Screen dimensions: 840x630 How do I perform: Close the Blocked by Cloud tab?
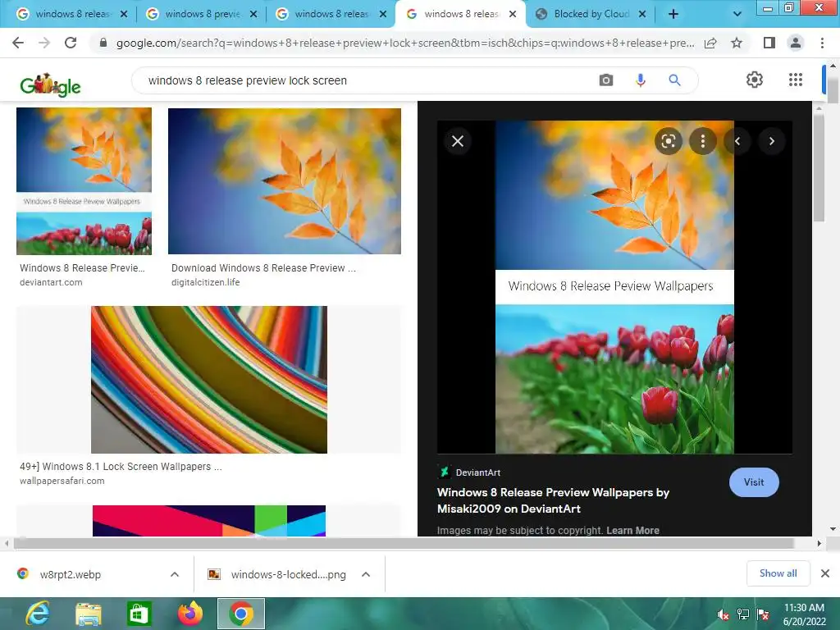(x=642, y=14)
